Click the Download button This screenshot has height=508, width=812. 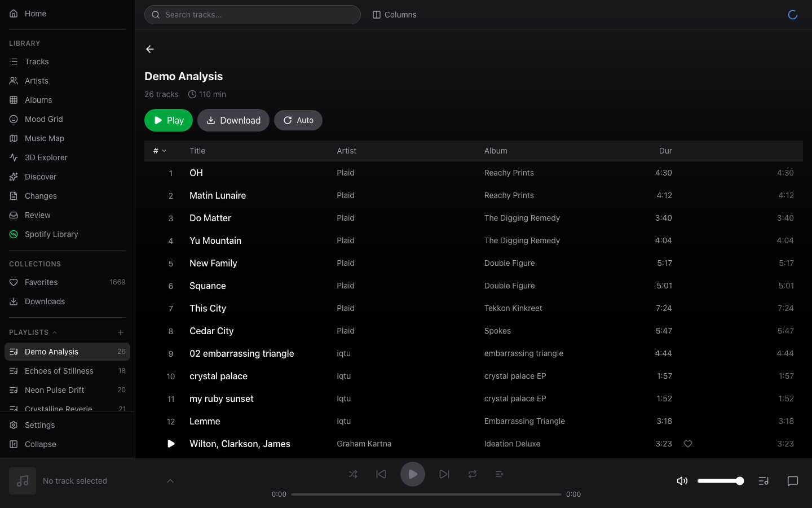point(233,120)
